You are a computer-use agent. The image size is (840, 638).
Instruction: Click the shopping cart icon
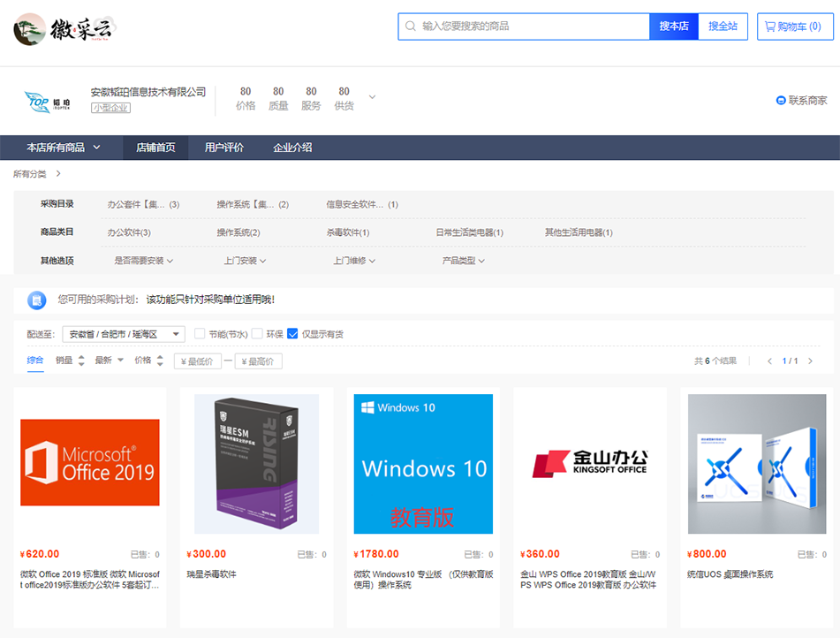[770, 27]
